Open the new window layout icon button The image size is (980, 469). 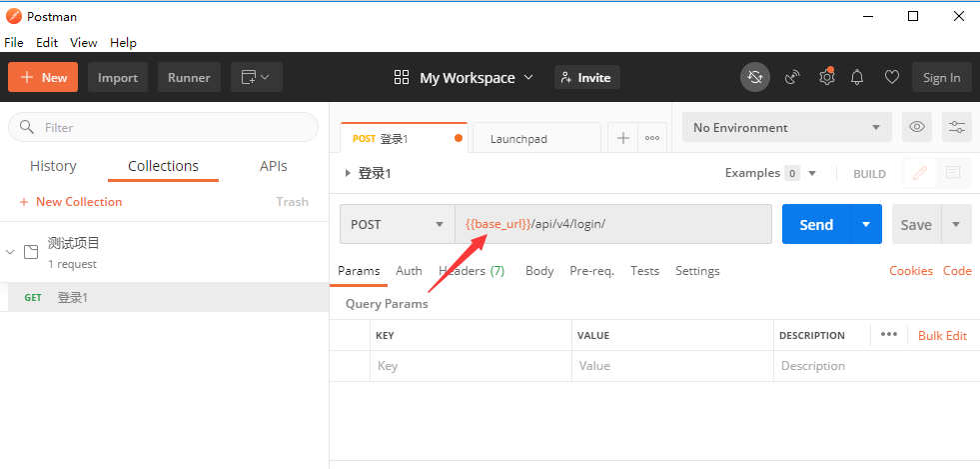coord(257,78)
